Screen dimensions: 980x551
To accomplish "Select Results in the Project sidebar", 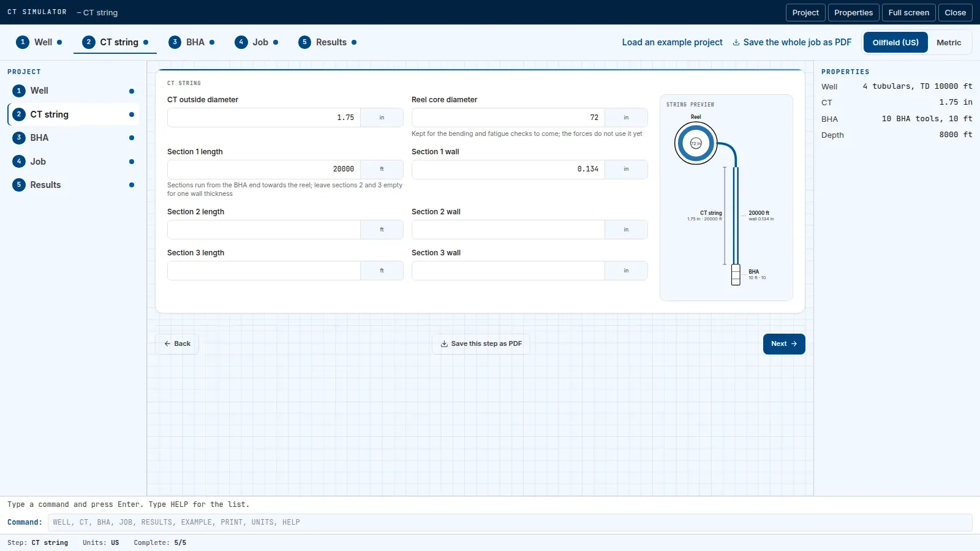I will (73, 185).
